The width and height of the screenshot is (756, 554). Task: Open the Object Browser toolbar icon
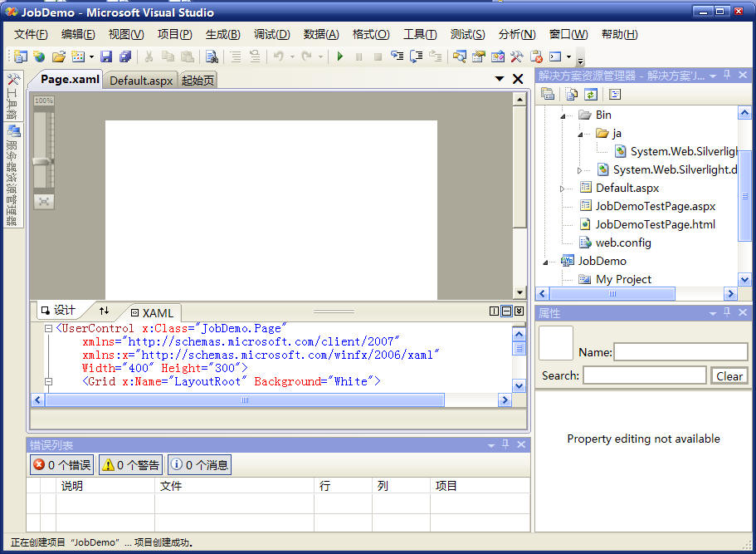pyautogui.click(x=498, y=56)
